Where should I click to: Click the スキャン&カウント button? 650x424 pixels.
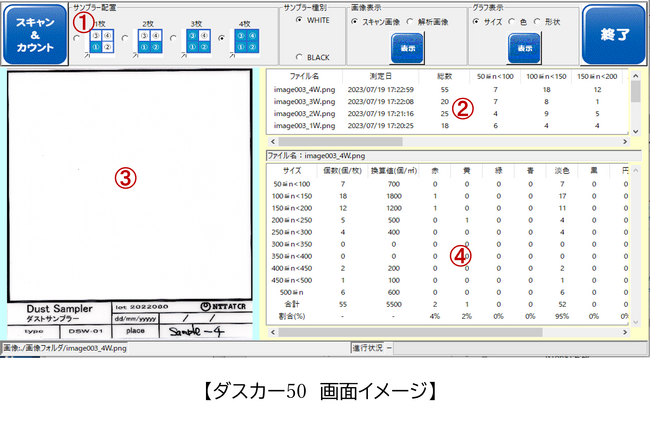pyautogui.click(x=33, y=34)
